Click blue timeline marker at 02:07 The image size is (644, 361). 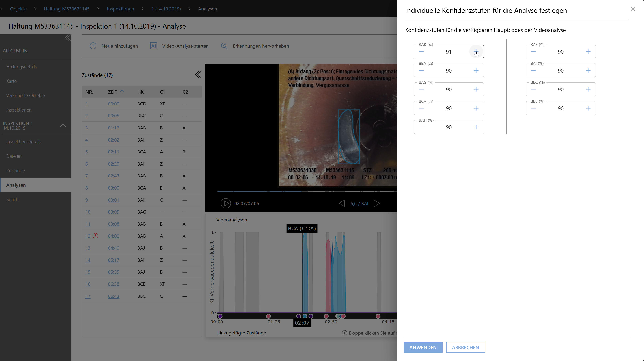point(305,316)
